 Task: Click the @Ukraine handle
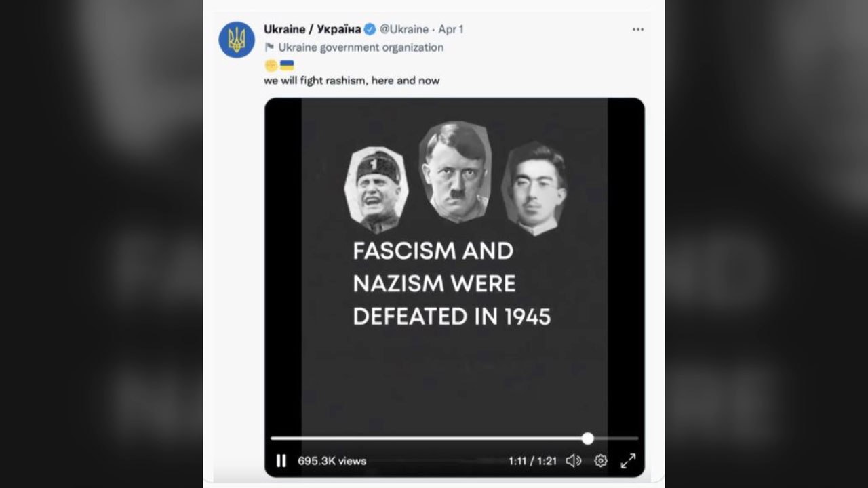click(404, 29)
